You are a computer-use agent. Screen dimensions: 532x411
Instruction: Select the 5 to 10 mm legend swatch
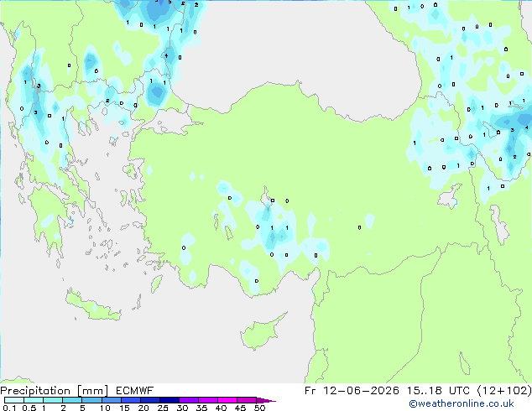click(92, 400)
